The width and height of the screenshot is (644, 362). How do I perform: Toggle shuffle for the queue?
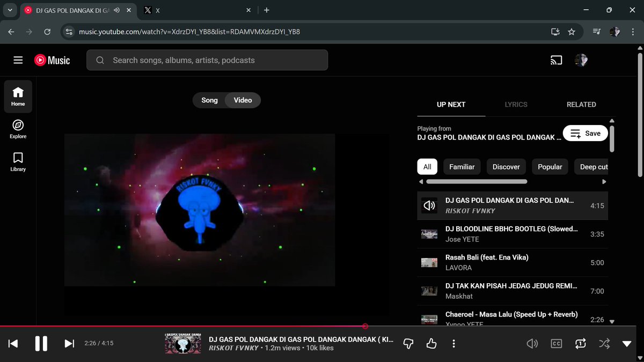click(604, 343)
